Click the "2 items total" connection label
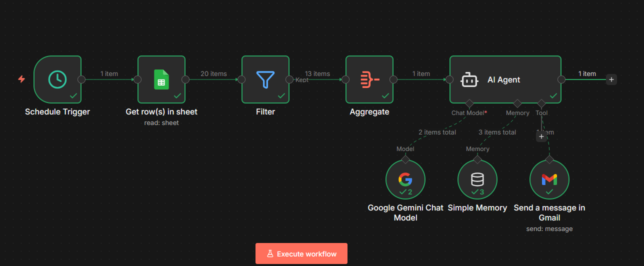Viewport: 644px width, 266px height. [x=437, y=132]
